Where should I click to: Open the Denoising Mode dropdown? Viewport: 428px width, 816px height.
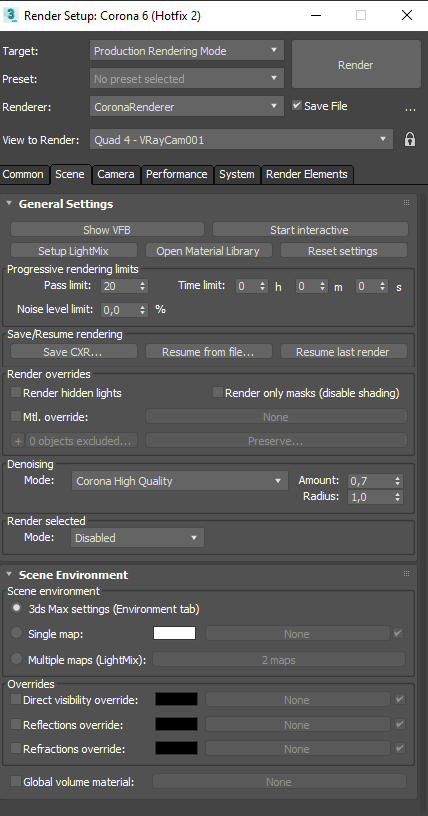coord(180,481)
